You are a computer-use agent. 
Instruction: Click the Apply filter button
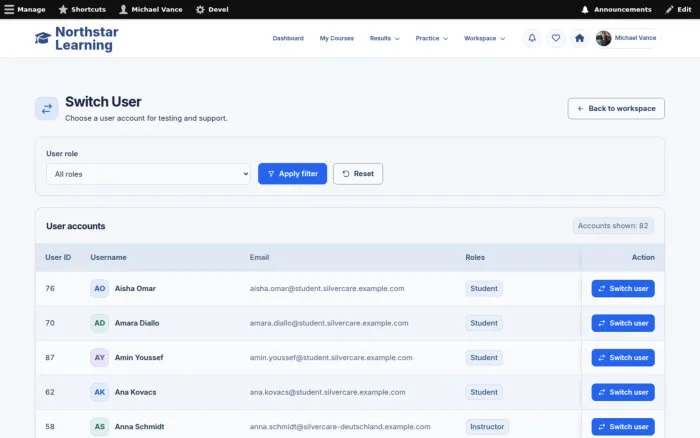(292, 174)
